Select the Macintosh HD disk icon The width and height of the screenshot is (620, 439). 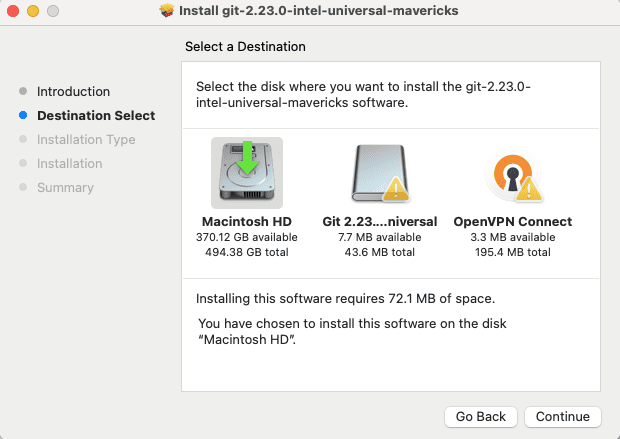point(247,174)
